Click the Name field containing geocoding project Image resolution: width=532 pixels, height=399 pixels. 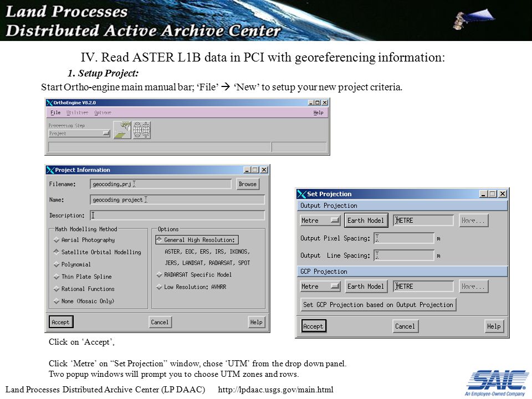point(177,199)
